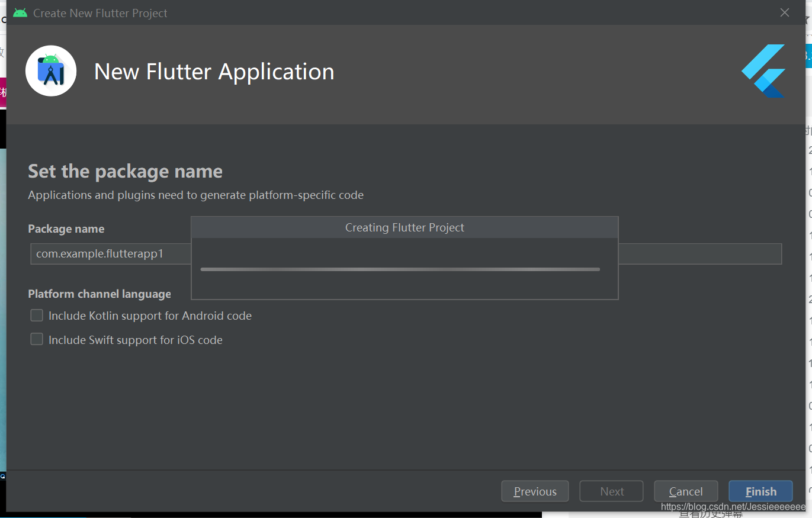The image size is (812, 518).
Task: Click the Creating Flutter Project popup title
Action: (405, 227)
